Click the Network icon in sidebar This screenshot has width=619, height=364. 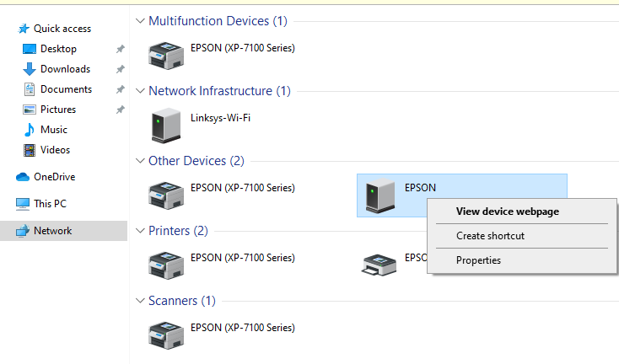[x=23, y=231]
